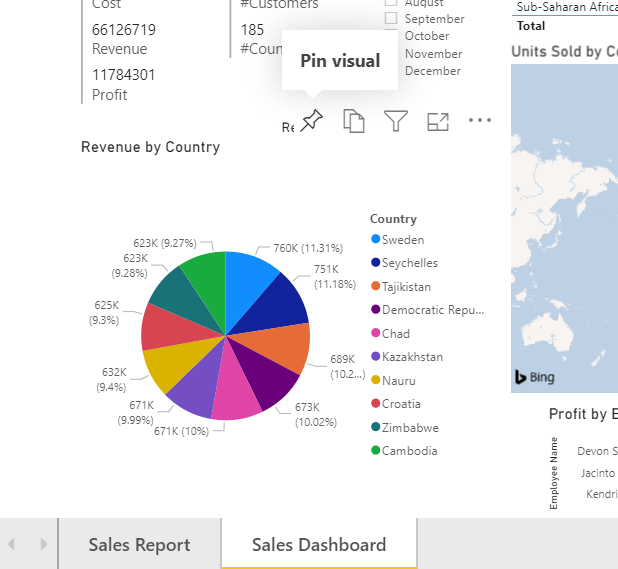618x569 pixels.
Task: Highlight Cambodia from the legend list
Action: tap(409, 451)
